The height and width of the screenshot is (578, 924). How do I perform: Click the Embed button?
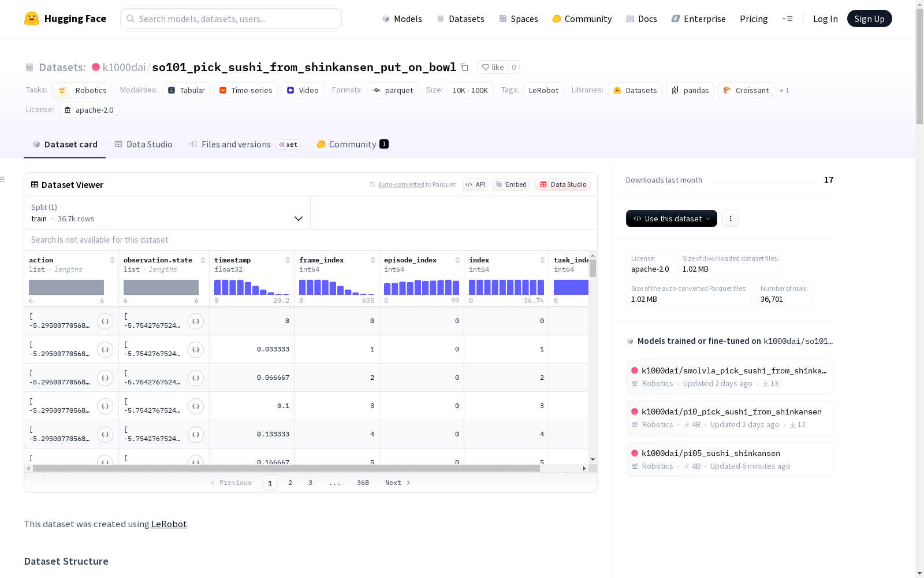(x=511, y=184)
